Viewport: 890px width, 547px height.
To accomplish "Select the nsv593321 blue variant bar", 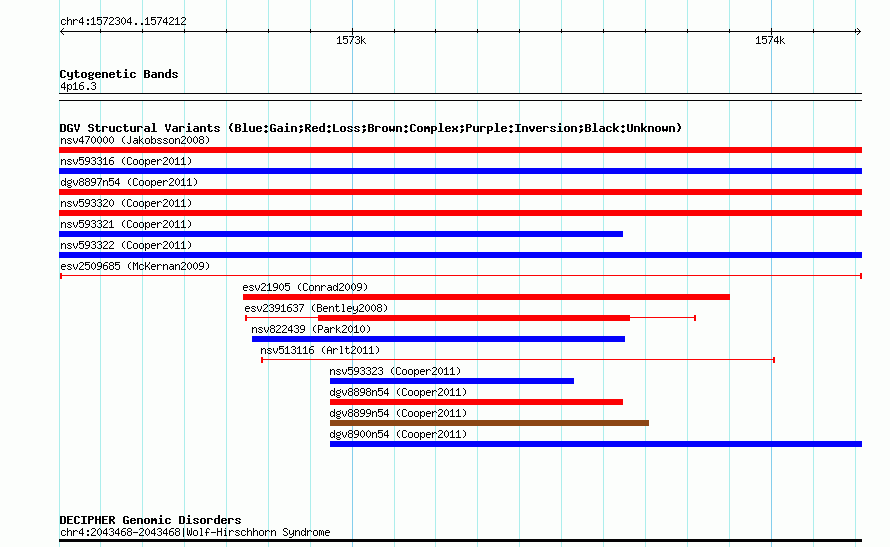I will pos(341,234).
